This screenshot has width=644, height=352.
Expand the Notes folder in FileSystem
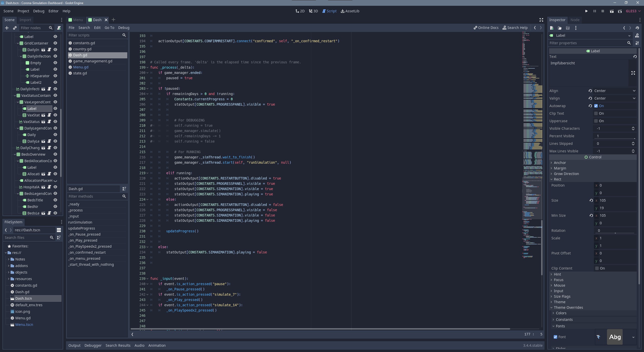[x=9, y=259]
